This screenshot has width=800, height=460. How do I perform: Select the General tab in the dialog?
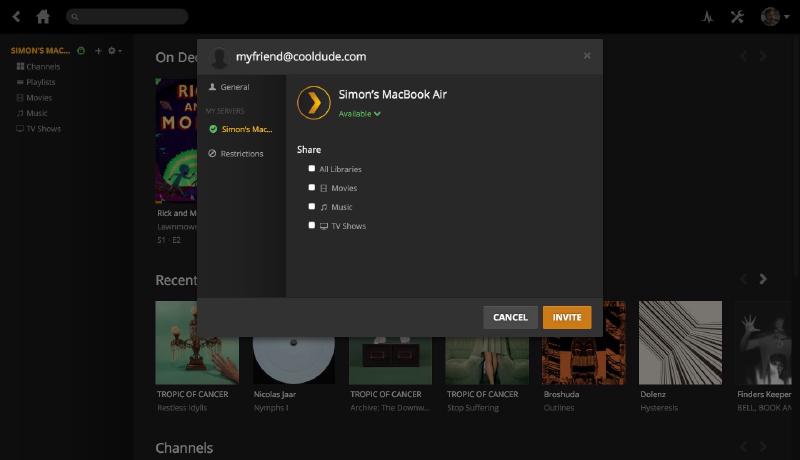point(230,87)
